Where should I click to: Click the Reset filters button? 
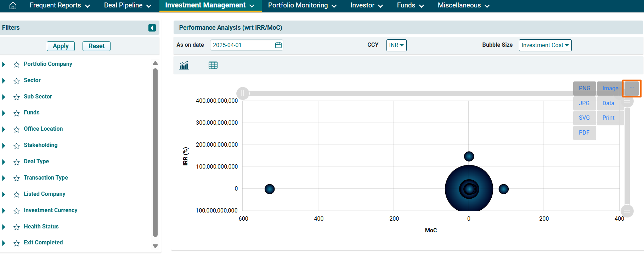[96, 46]
